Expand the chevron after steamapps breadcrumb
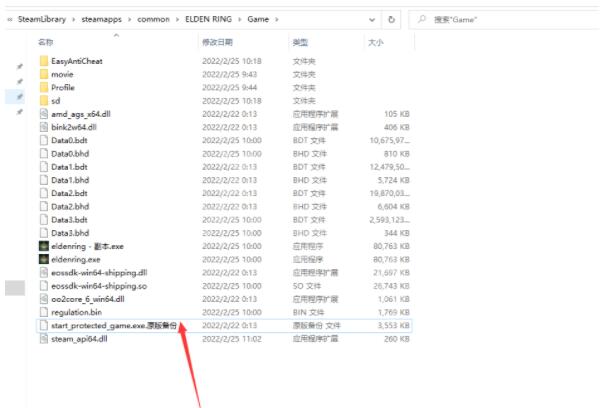The height and width of the screenshot is (408, 608). (x=130, y=19)
